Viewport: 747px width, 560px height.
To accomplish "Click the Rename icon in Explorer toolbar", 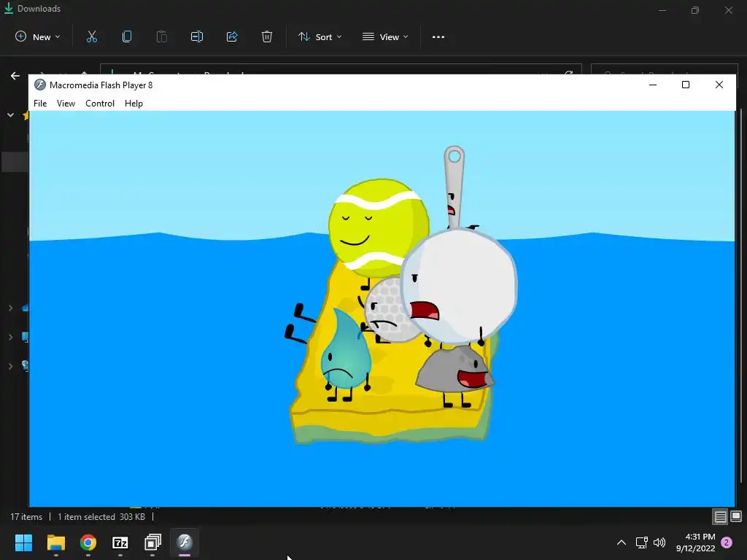I will [x=197, y=36].
